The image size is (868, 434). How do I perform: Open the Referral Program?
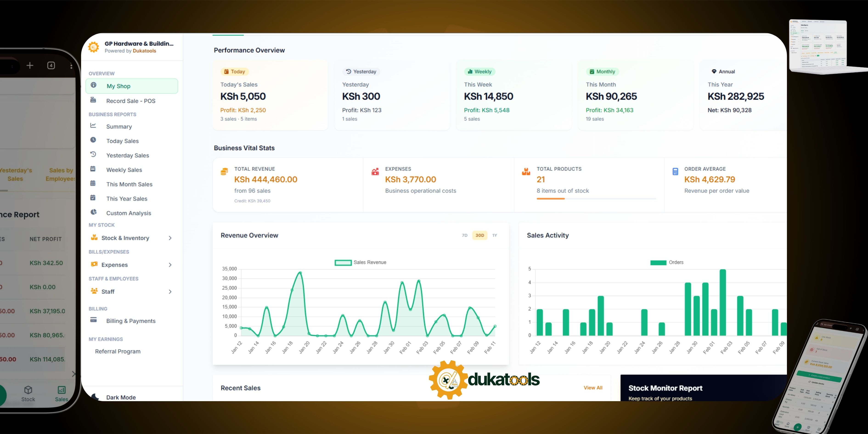pyautogui.click(x=118, y=351)
